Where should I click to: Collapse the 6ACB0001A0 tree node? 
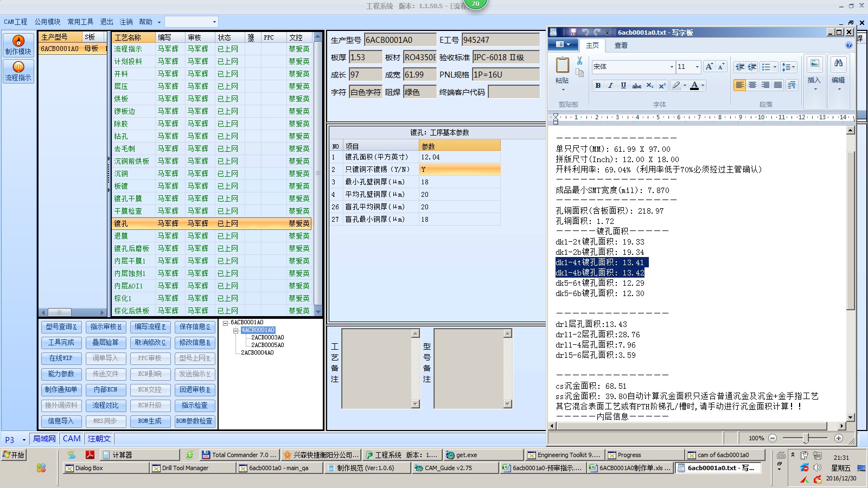[226, 323]
